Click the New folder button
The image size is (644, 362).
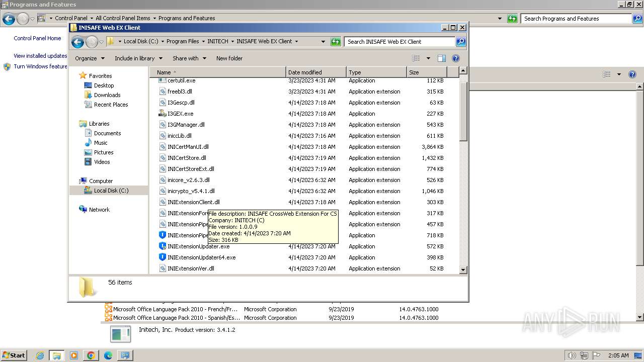click(229, 58)
